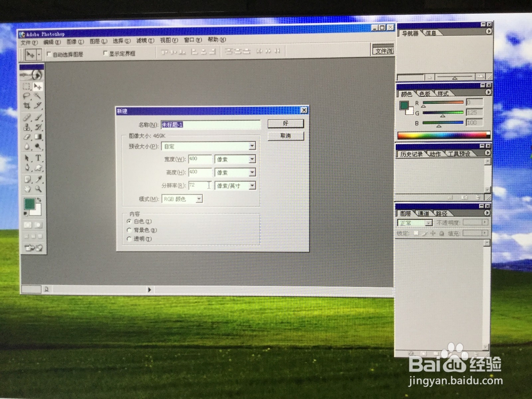
Task: Select the Pen tool
Action: click(27, 168)
